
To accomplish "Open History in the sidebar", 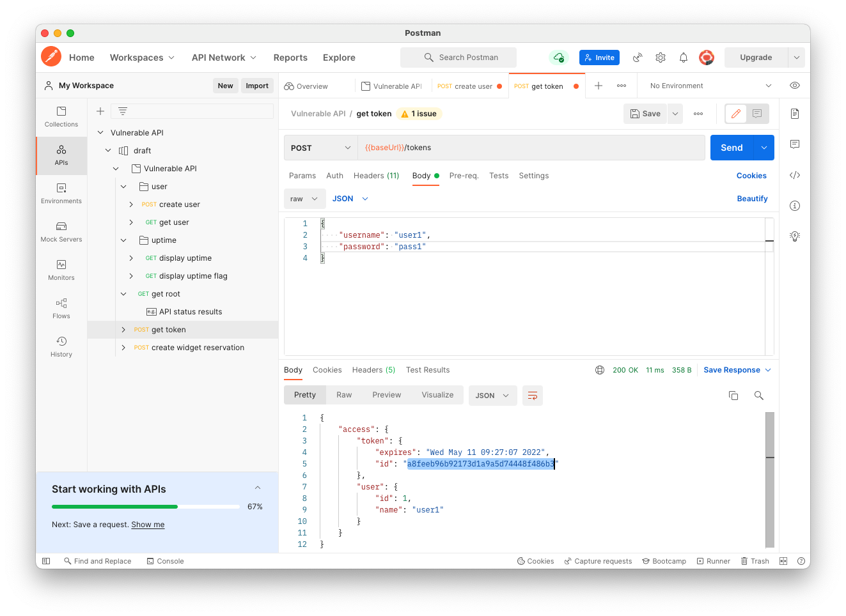I will (x=61, y=347).
